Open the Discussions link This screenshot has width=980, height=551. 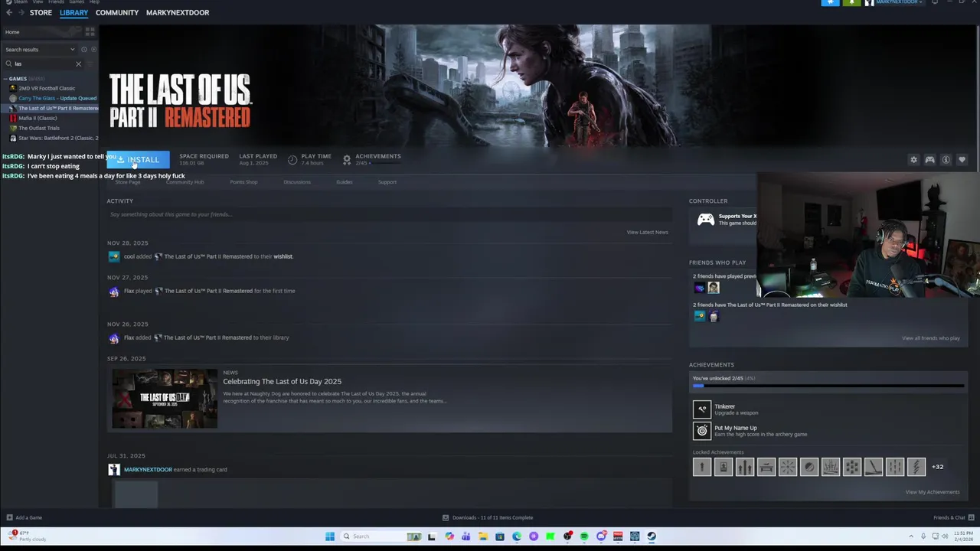click(x=297, y=182)
